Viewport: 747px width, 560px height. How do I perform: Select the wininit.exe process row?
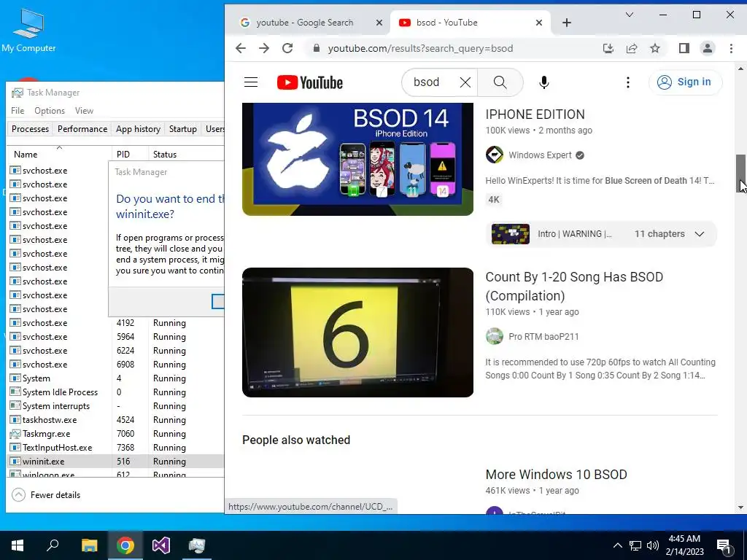pos(116,462)
